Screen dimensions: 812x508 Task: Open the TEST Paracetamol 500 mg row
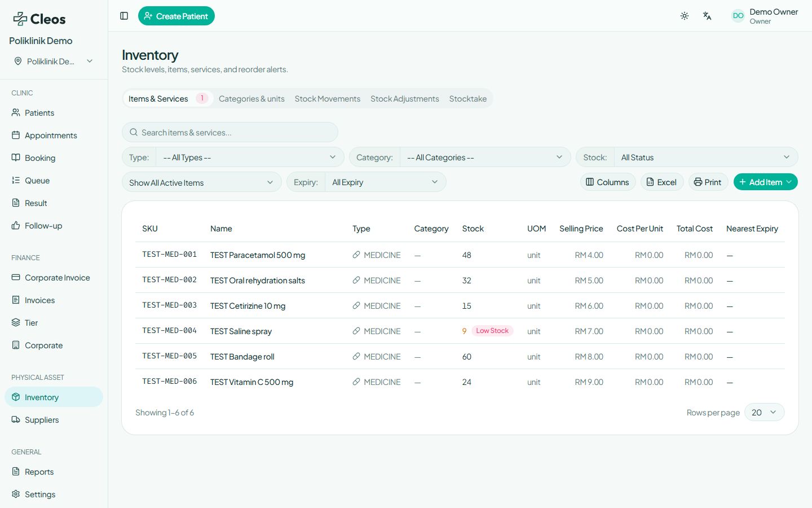click(460, 255)
